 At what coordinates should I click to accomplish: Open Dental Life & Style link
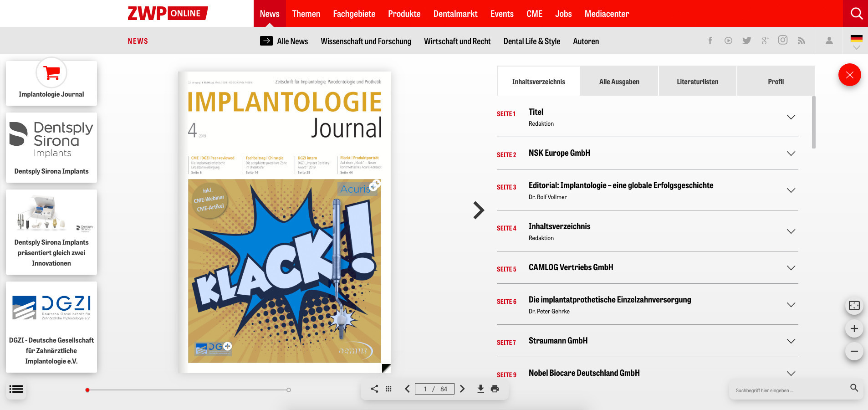pyautogui.click(x=531, y=41)
